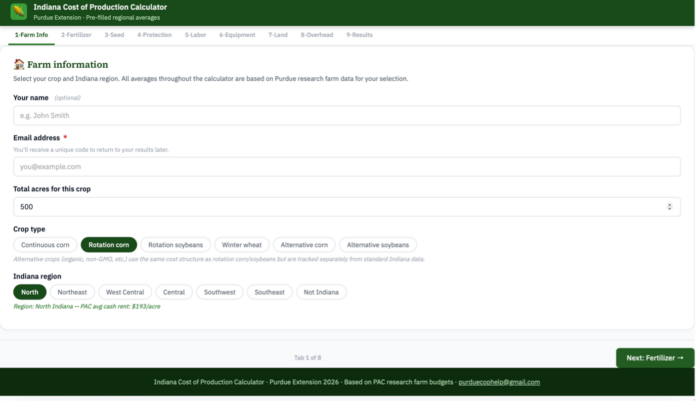Go to the 5-Labor tab

tap(196, 35)
